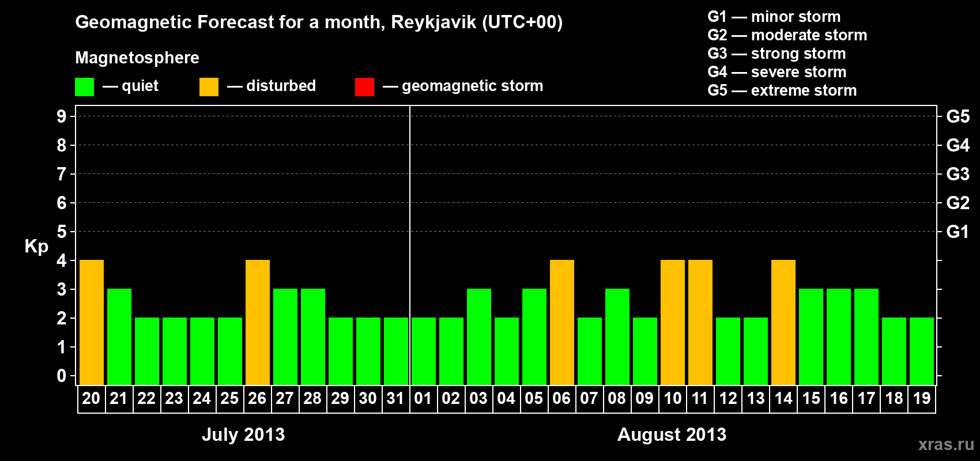The image size is (980, 461).
Task: Click the yellow bar for August 10
Action: click(x=673, y=322)
